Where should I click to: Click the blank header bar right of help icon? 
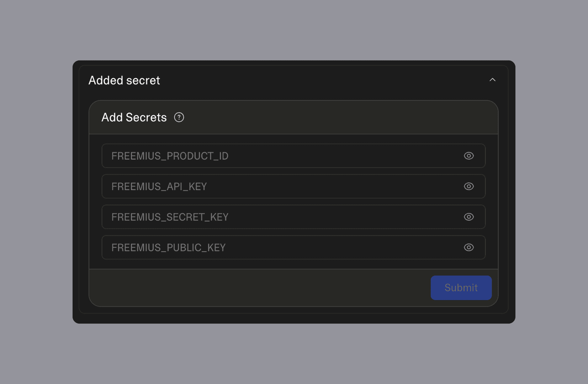338,117
